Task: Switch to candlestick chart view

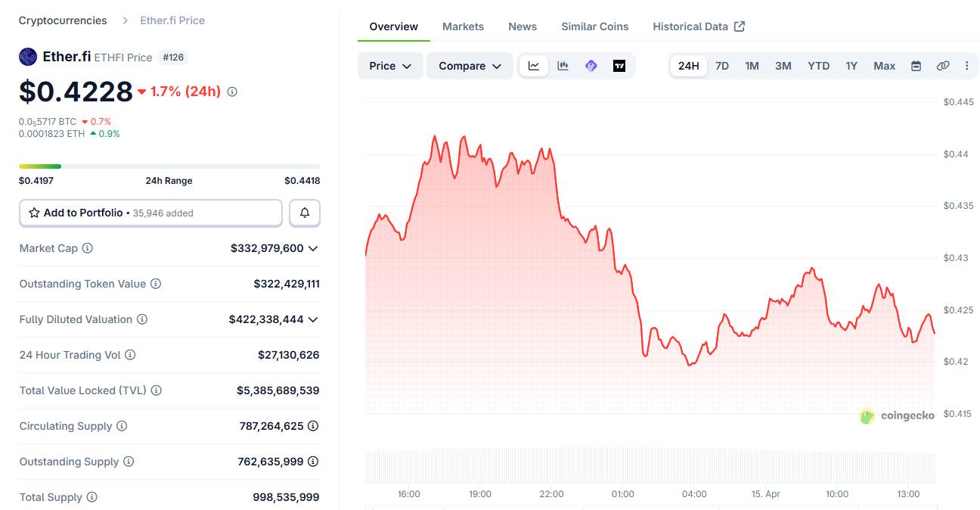Action: pos(563,66)
